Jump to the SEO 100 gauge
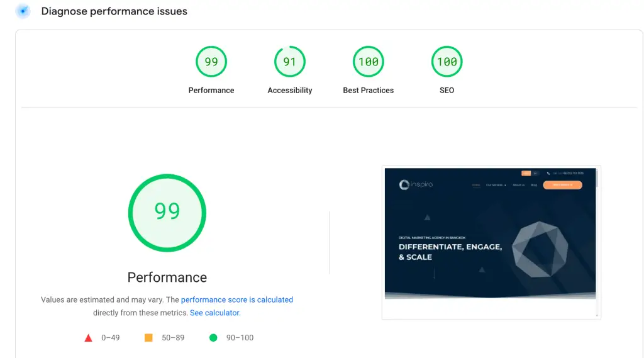The height and width of the screenshot is (358, 644). coord(447,62)
